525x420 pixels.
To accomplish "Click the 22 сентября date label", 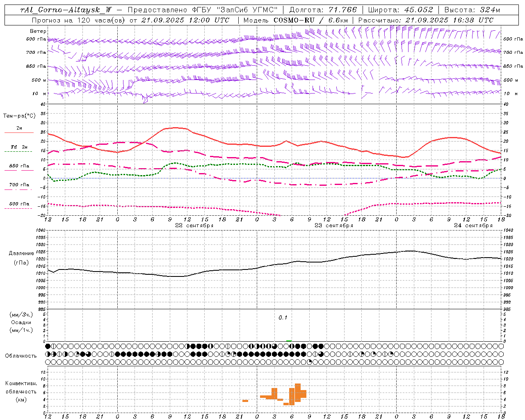I will coord(194,226).
